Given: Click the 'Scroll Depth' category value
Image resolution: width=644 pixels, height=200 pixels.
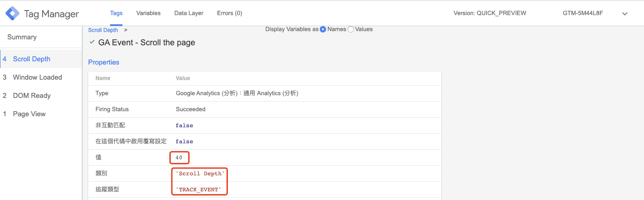Looking at the screenshot, I should 200,174.
